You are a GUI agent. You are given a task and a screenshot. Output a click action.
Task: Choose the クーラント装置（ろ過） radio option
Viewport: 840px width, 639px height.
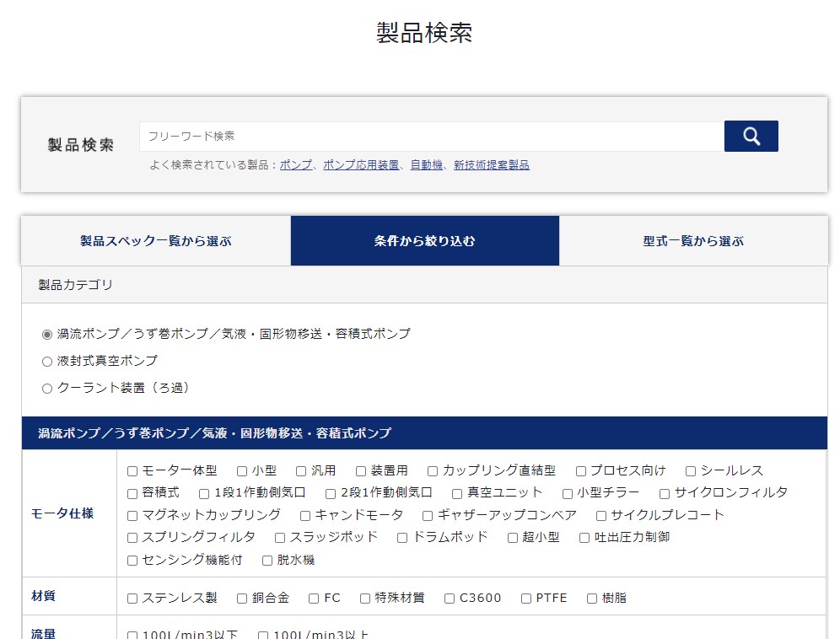[47, 389]
